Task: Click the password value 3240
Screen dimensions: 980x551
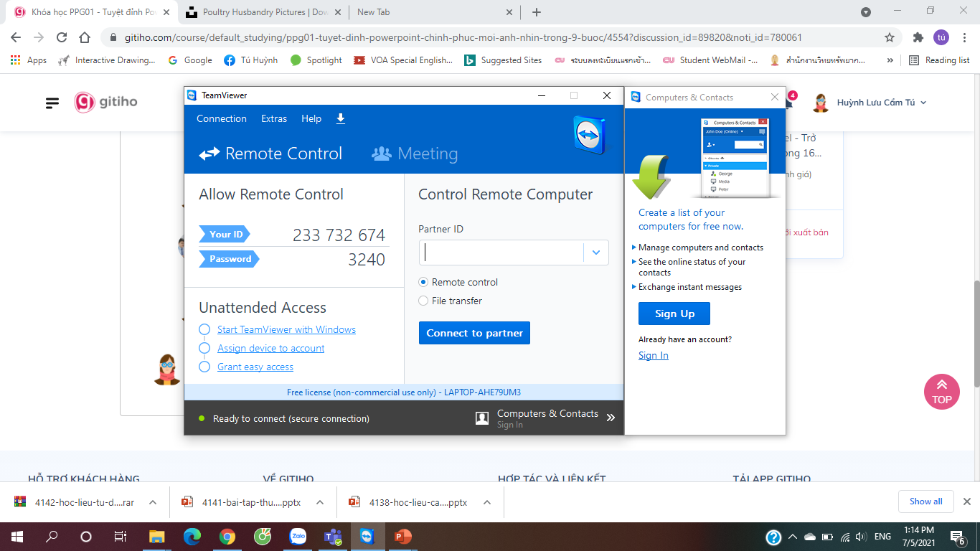Action: pos(367,260)
